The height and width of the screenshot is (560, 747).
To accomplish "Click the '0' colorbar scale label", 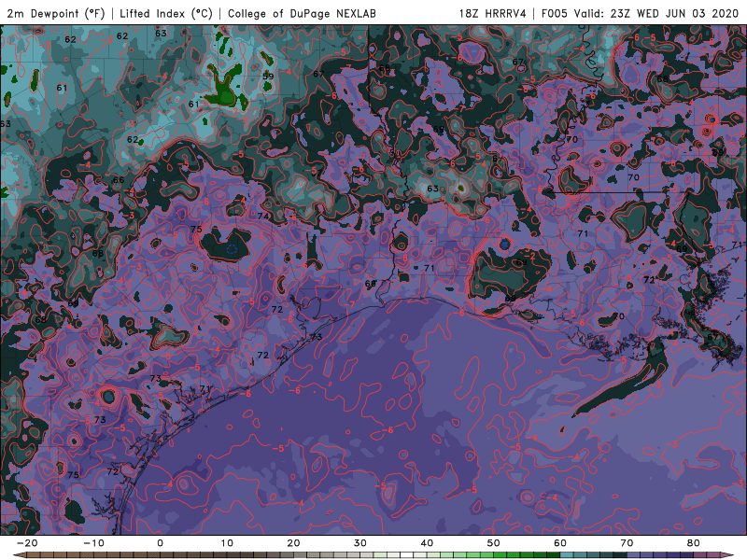I will tap(160, 543).
